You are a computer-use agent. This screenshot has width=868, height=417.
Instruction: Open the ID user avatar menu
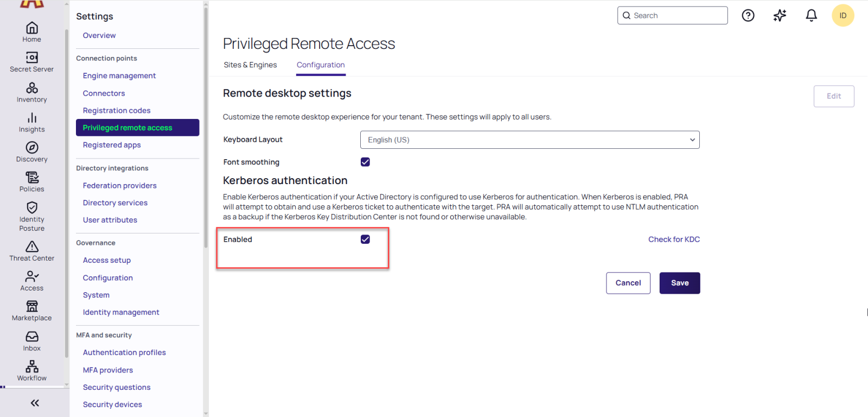[x=843, y=16]
